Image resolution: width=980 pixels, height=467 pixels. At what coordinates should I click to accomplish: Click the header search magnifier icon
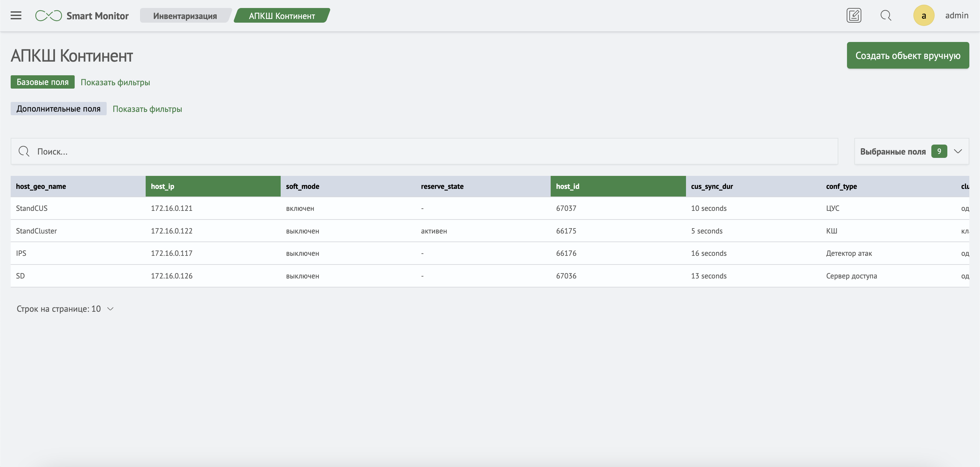[886, 16]
